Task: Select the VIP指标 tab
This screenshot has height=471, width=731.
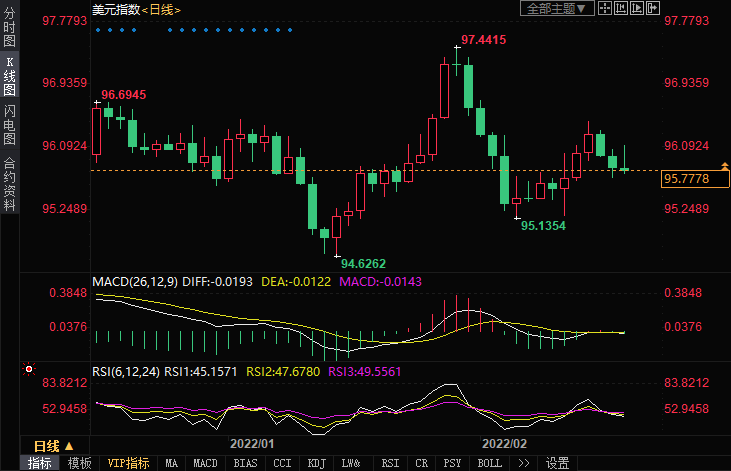Action: pos(128,463)
